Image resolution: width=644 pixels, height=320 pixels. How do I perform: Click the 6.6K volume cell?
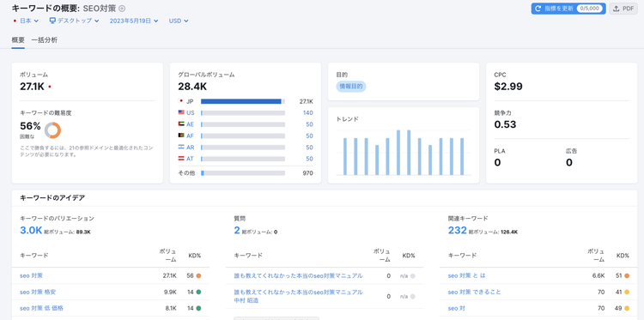[598, 275]
